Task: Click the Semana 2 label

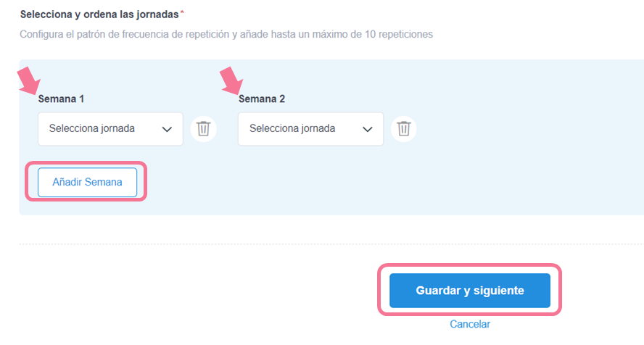Action: [262, 99]
